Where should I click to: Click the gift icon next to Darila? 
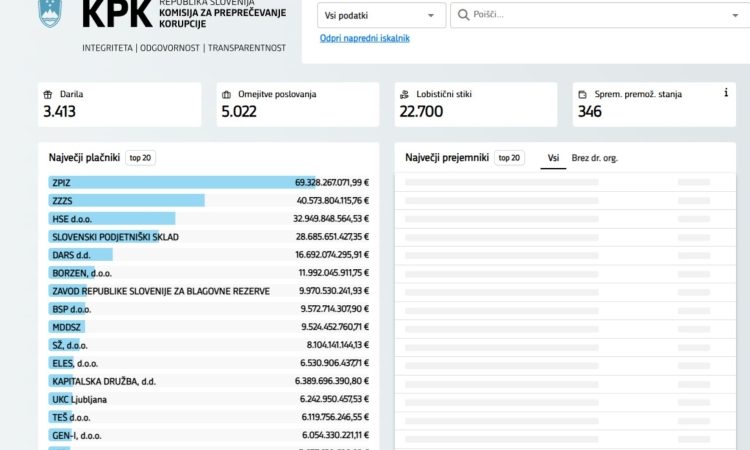(x=48, y=94)
